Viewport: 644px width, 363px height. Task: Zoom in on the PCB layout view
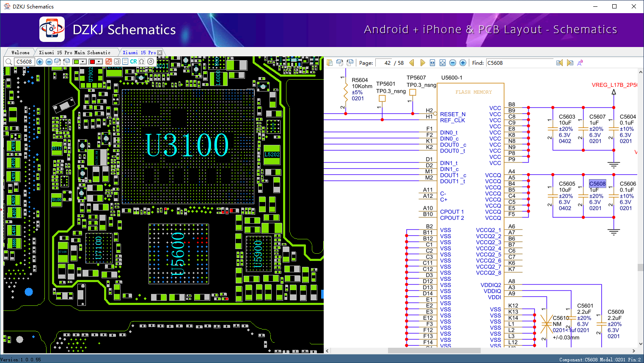(x=40, y=62)
